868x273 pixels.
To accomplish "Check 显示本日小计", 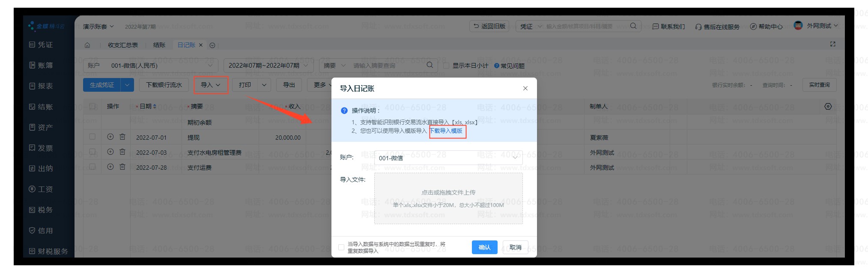I will (x=446, y=66).
